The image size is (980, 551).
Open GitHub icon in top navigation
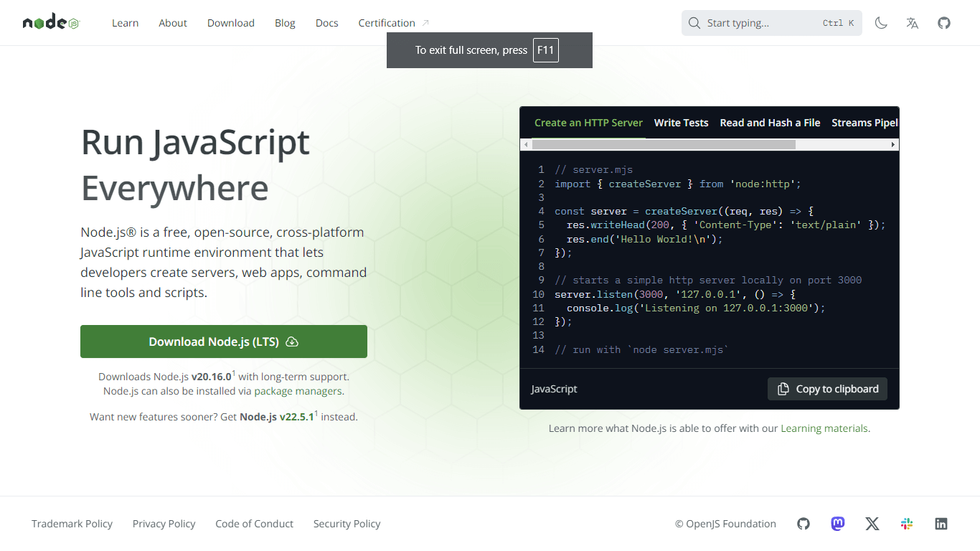click(944, 23)
